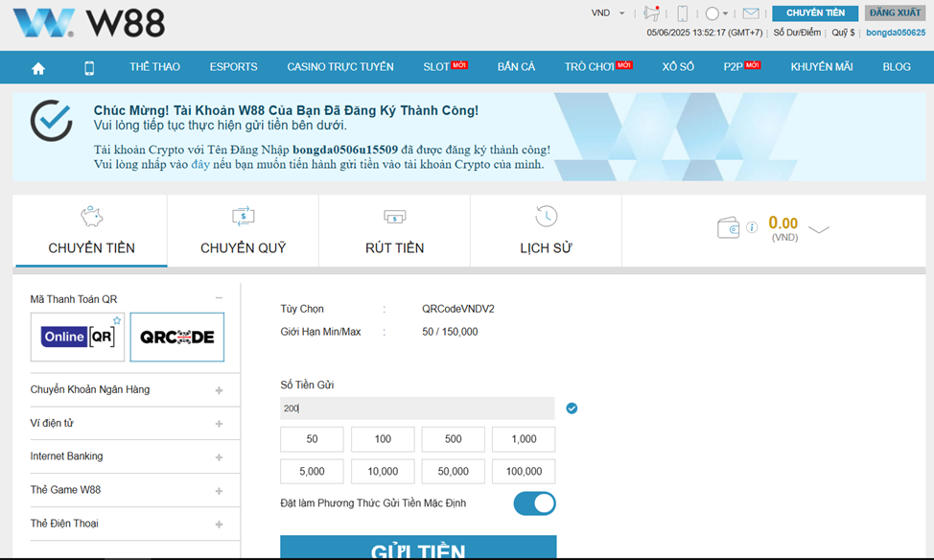Submit deposit with GỬI TIỀN button
This screenshot has height=560, width=934.
pos(418,548)
